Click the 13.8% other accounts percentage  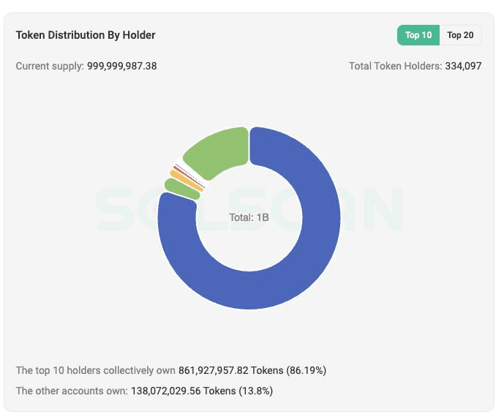click(x=255, y=391)
